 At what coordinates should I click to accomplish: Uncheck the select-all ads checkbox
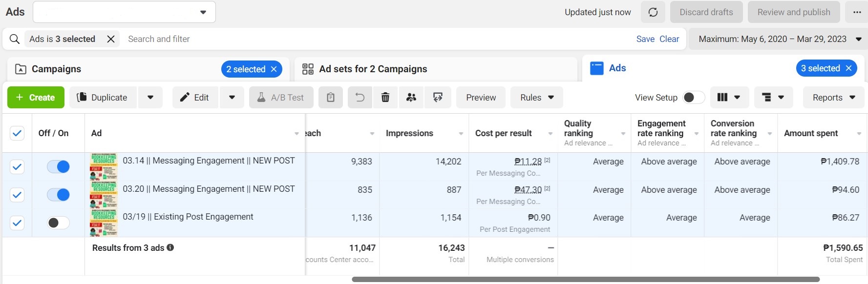17,133
